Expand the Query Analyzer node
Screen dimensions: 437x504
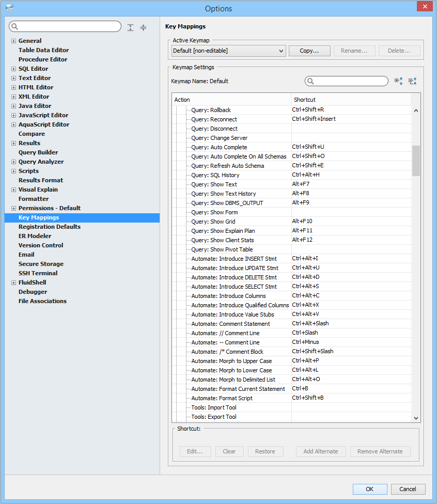13,162
